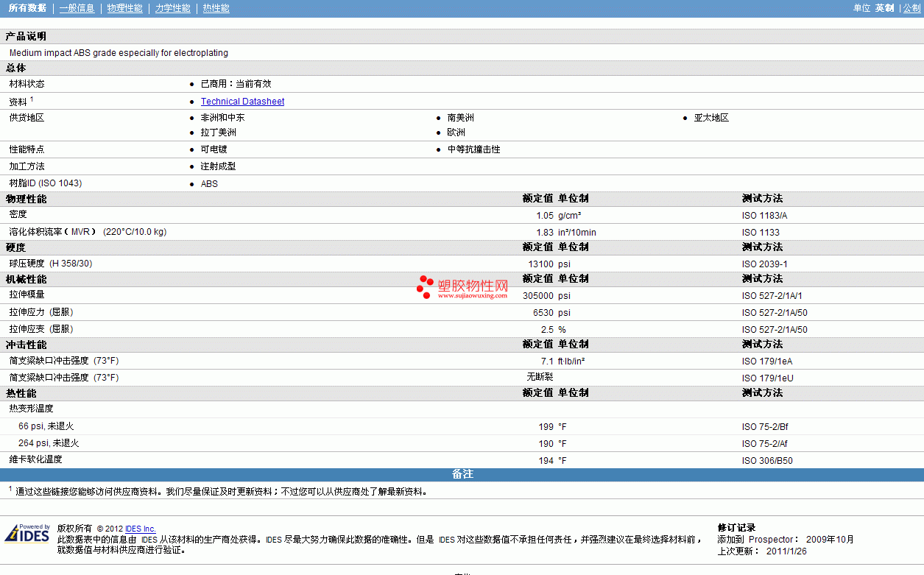Click the 亚太地区 supply region
The image size is (924, 575).
711,118
